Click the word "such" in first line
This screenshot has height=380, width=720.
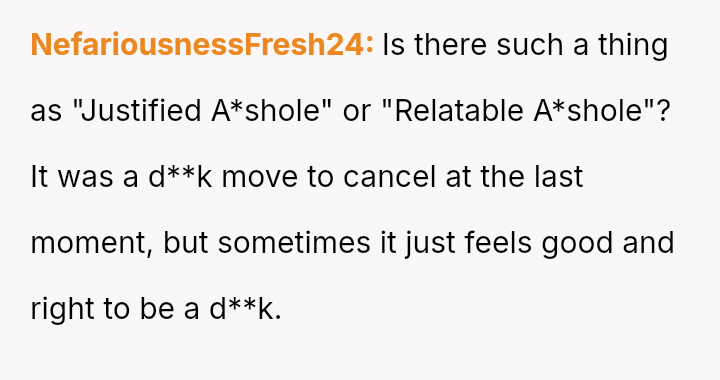(x=530, y=45)
